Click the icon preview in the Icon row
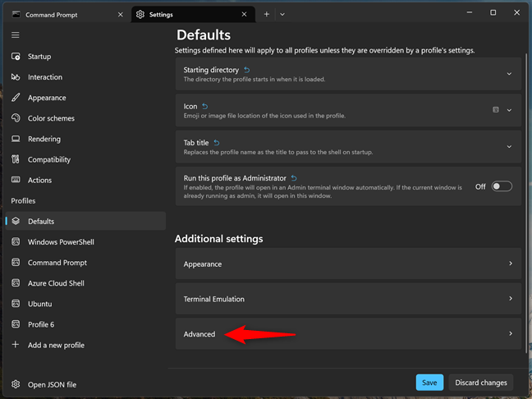 click(x=496, y=109)
